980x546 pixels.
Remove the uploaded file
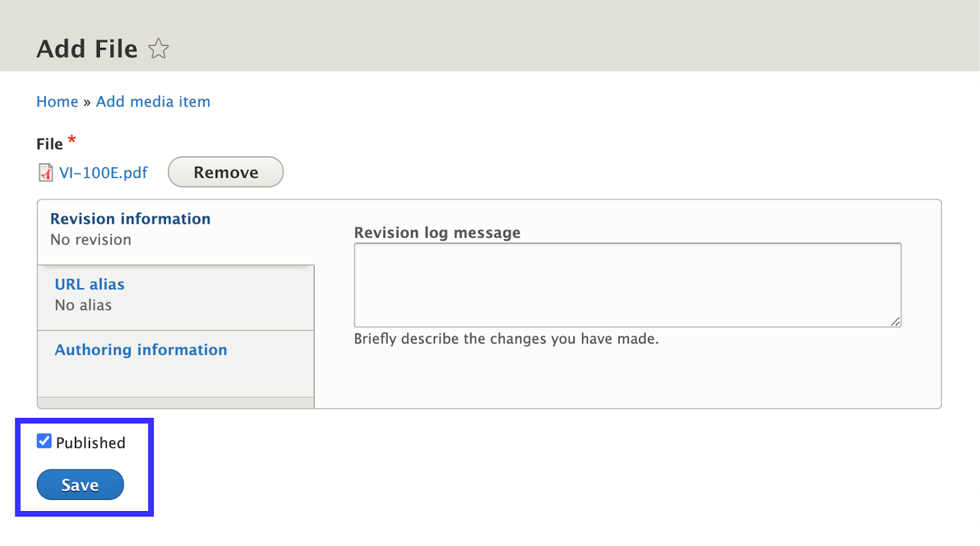click(225, 172)
